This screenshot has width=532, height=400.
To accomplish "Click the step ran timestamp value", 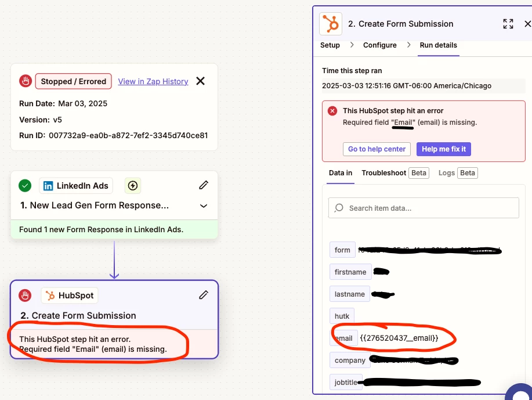I will point(407,85).
